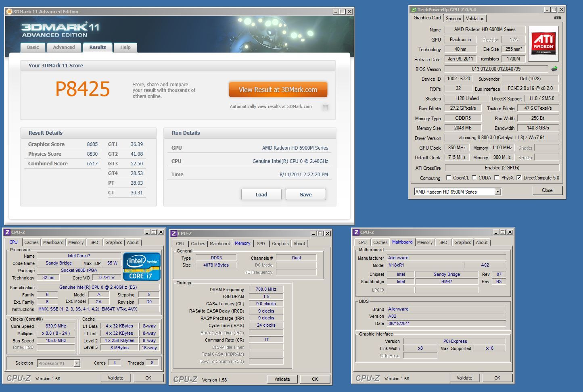Toggle the PhysX checkbox in GPU-Z
Viewport: 583px width, 392px height.
[497, 177]
